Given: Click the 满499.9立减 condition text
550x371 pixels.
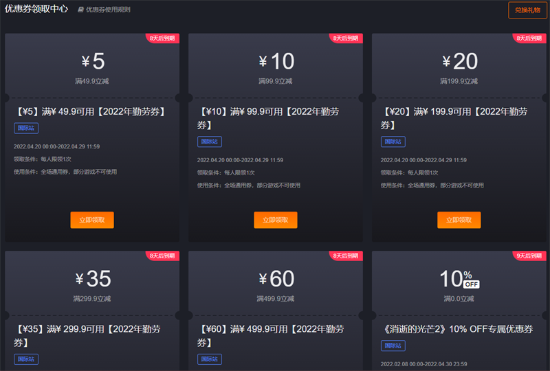Looking at the screenshot, I should [275, 299].
